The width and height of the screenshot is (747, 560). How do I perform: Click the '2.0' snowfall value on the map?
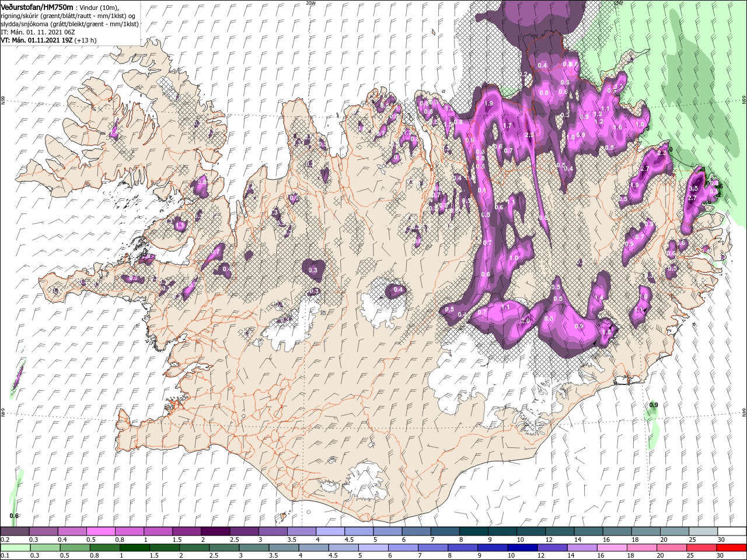coord(525,321)
